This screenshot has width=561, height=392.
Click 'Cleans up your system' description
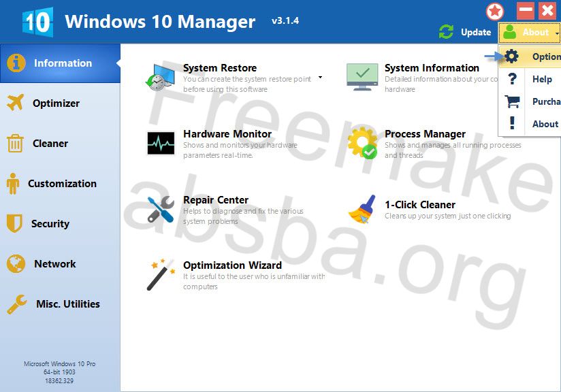tap(447, 216)
